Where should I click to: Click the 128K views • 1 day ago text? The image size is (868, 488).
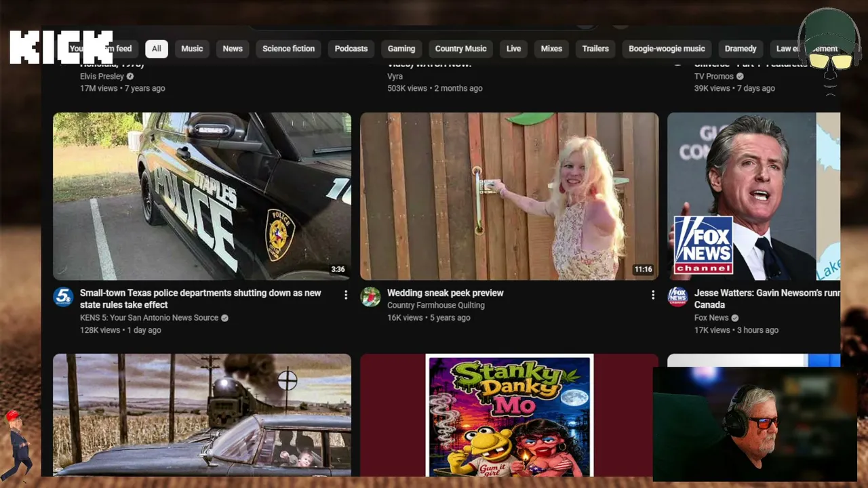pyautogui.click(x=121, y=330)
